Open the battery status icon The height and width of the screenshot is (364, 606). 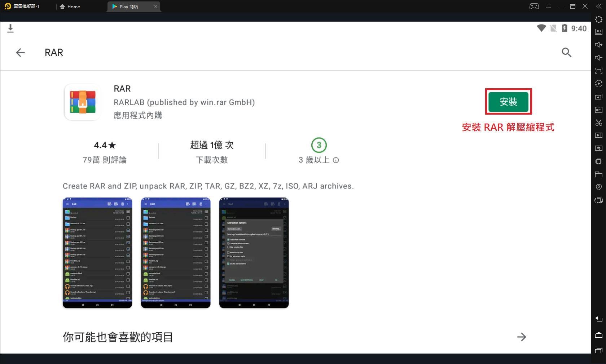point(565,28)
